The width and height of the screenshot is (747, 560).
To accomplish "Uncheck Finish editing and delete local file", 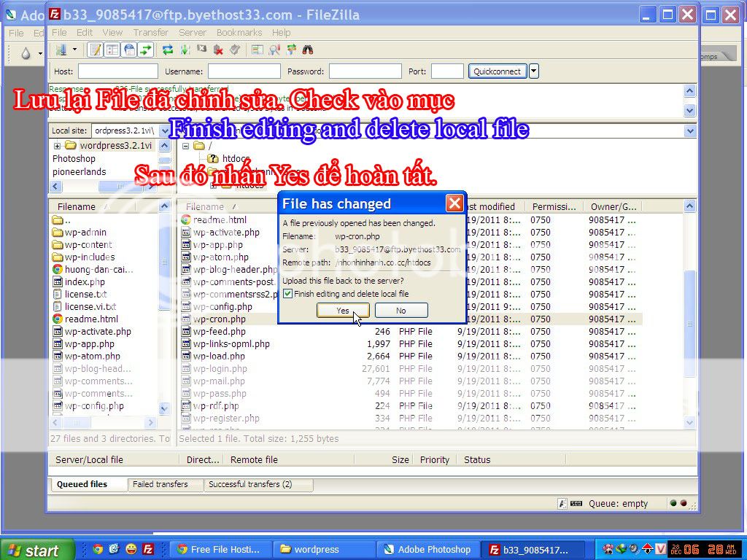I will [287, 294].
